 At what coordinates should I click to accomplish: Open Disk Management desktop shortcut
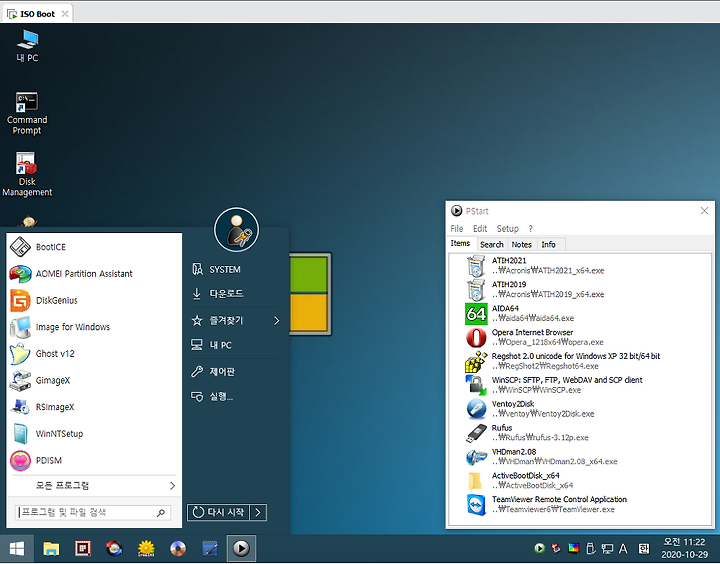27,175
